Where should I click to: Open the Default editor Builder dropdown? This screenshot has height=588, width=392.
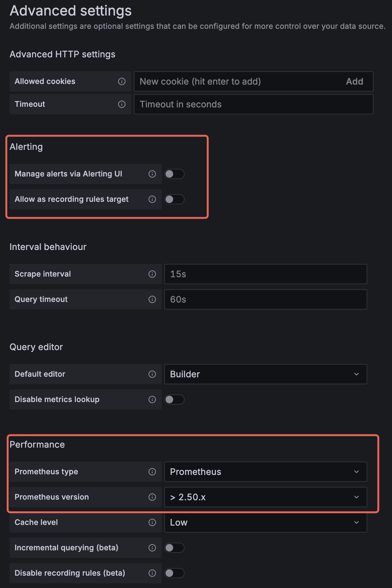point(265,374)
